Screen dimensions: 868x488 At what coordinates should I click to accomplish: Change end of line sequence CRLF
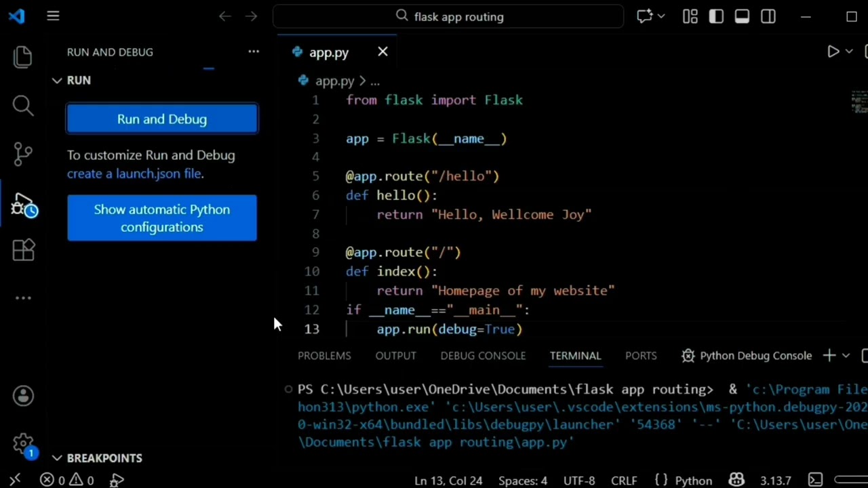(x=623, y=481)
